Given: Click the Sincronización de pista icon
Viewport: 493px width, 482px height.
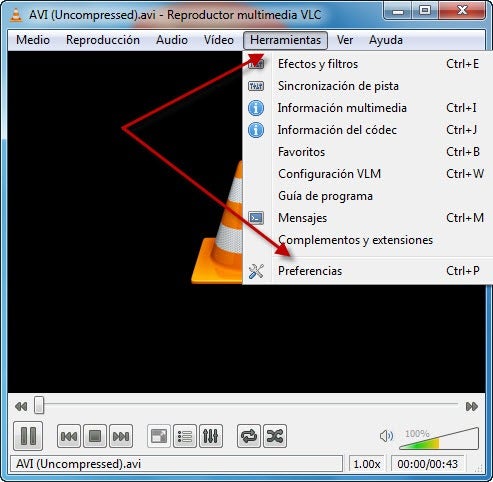Looking at the screenshot, I should (256, 86).
